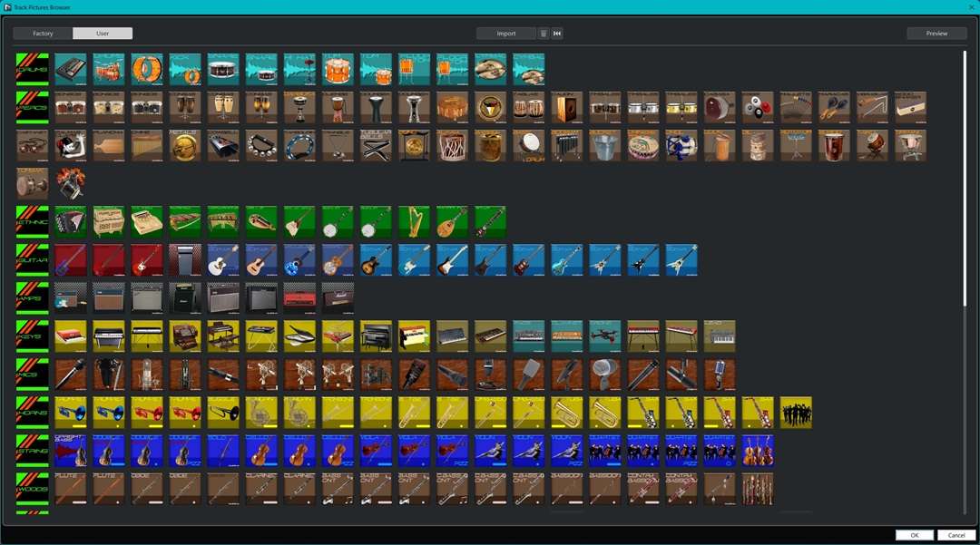Confirm selection with OK button
Viewport: 980px width, 545px height.
point(914,535)
